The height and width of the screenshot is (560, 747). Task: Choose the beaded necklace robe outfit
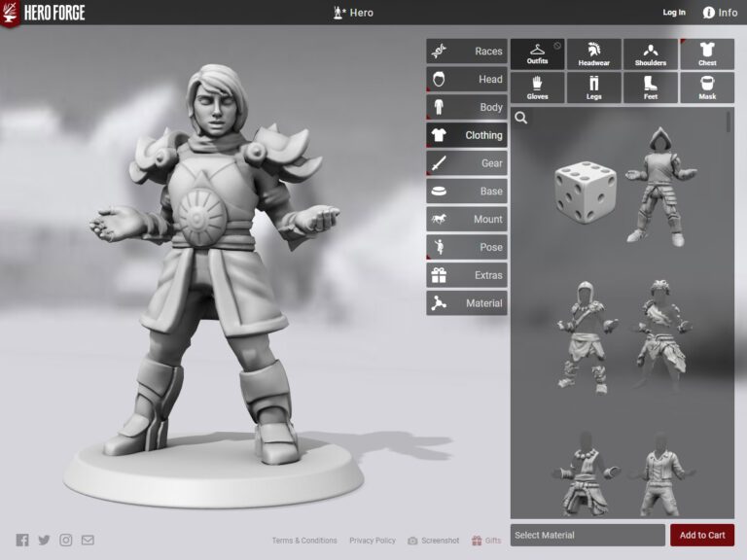[586, 474]
